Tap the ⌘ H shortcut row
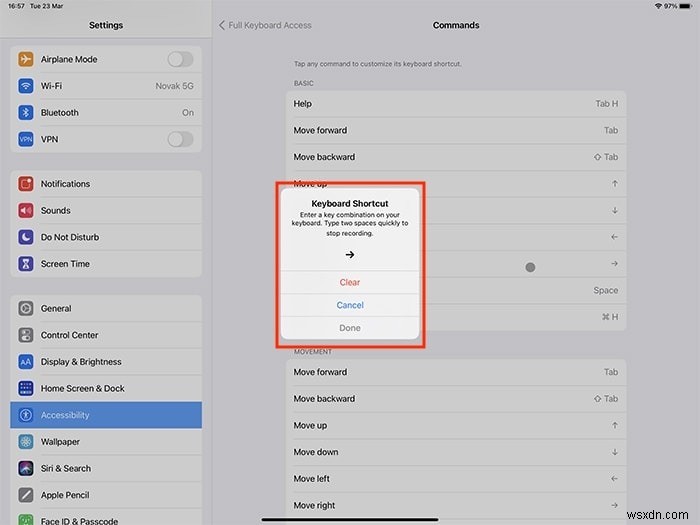Screen dimensions: 700x525 coord(523,317)
